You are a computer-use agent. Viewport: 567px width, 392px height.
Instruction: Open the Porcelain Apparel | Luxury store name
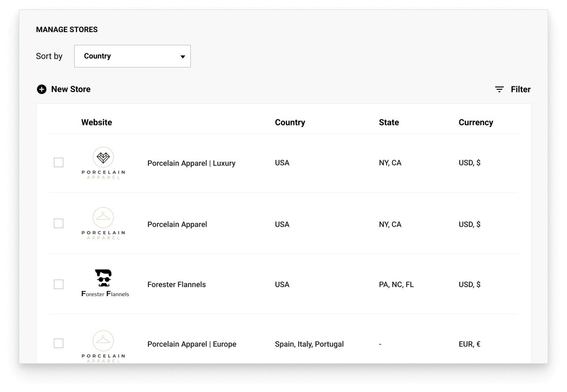[191, 163]
